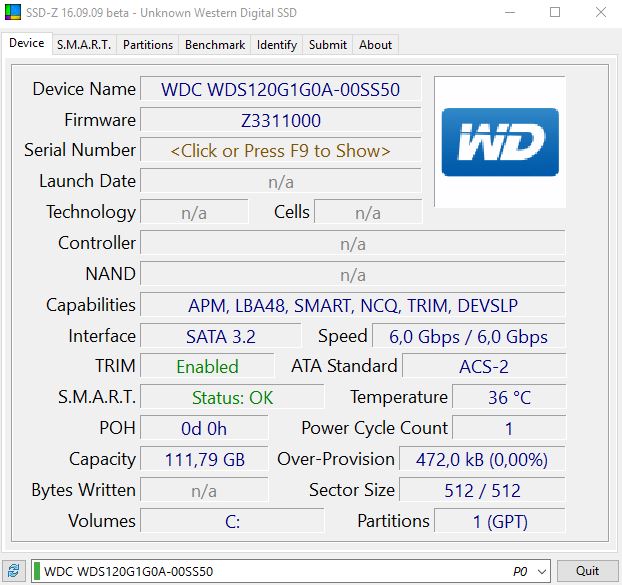Click volumes value C:
The width and height of the screenshot is (622, 585).
point(232,521)
